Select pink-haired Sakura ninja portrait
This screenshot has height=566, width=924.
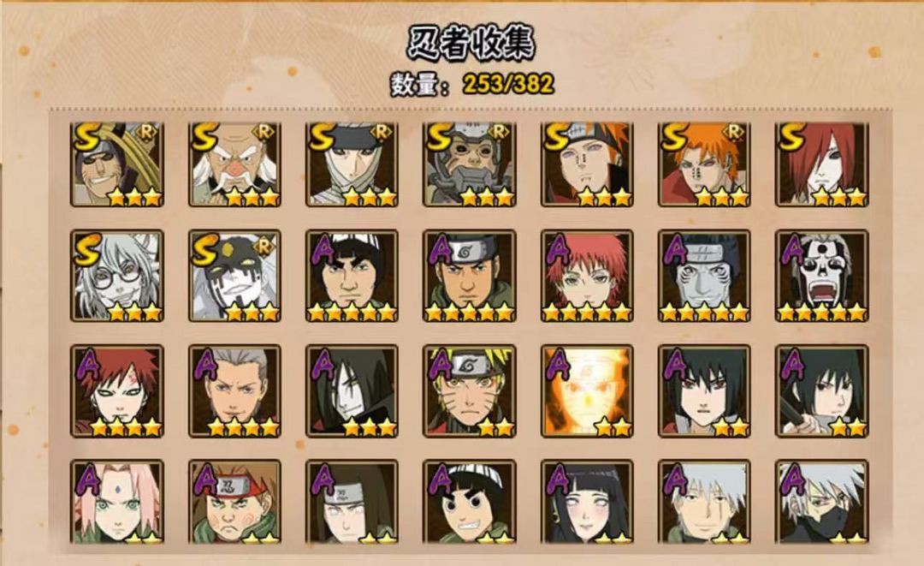tap(116, 502)
